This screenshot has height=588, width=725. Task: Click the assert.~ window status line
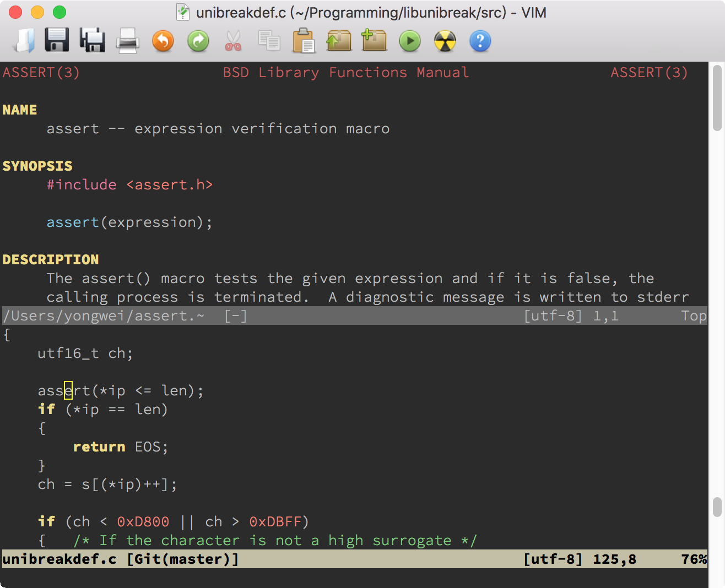click(x=353, y=316)
